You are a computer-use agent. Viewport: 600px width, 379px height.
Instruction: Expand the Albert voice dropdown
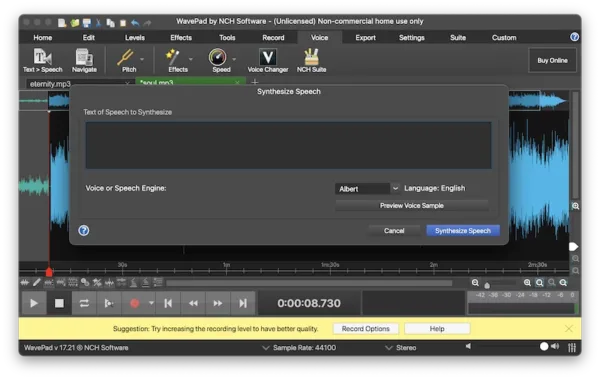[x=395, y=188]
